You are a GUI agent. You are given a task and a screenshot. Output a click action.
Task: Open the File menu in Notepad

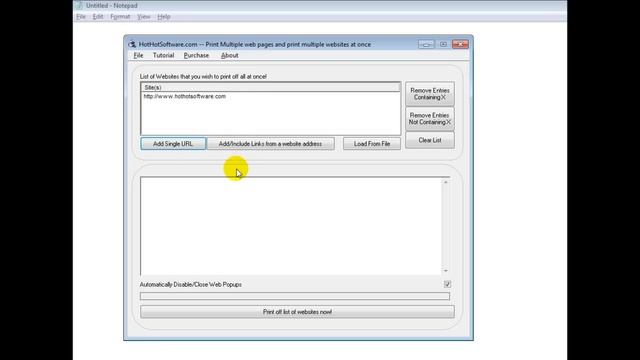[81, 17]
